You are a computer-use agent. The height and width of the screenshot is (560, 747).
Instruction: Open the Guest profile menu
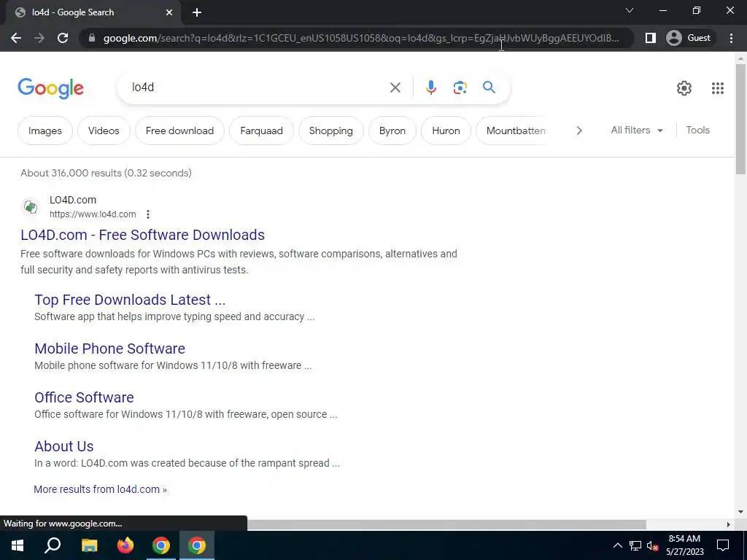point(689,38)
